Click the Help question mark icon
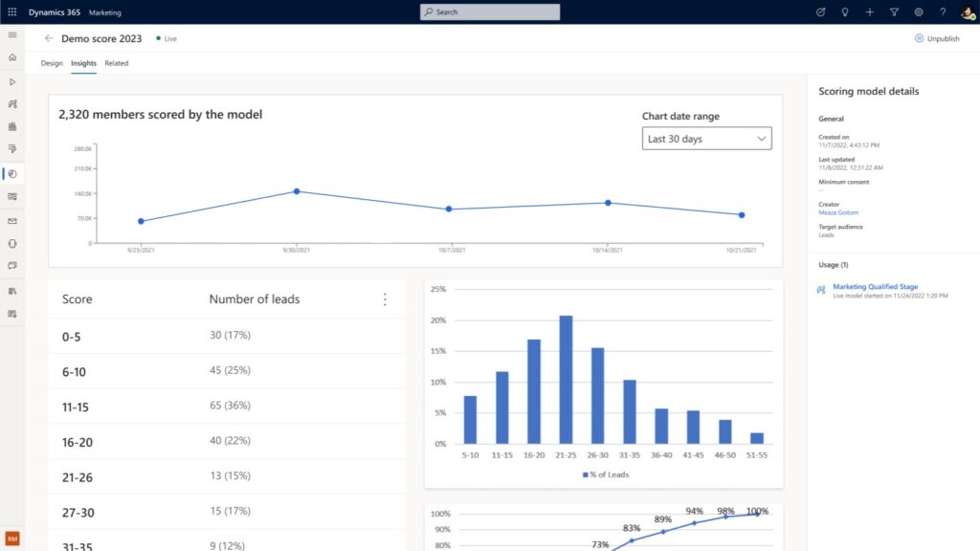 click(x=944, y=11)
